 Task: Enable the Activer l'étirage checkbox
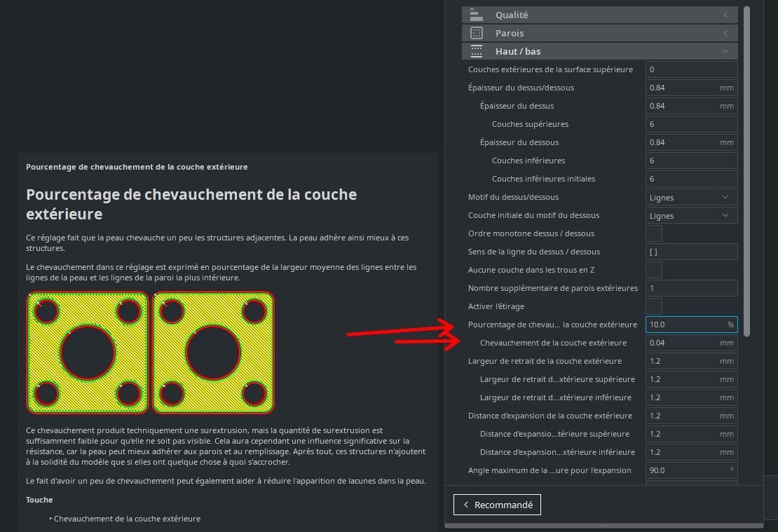654,306
